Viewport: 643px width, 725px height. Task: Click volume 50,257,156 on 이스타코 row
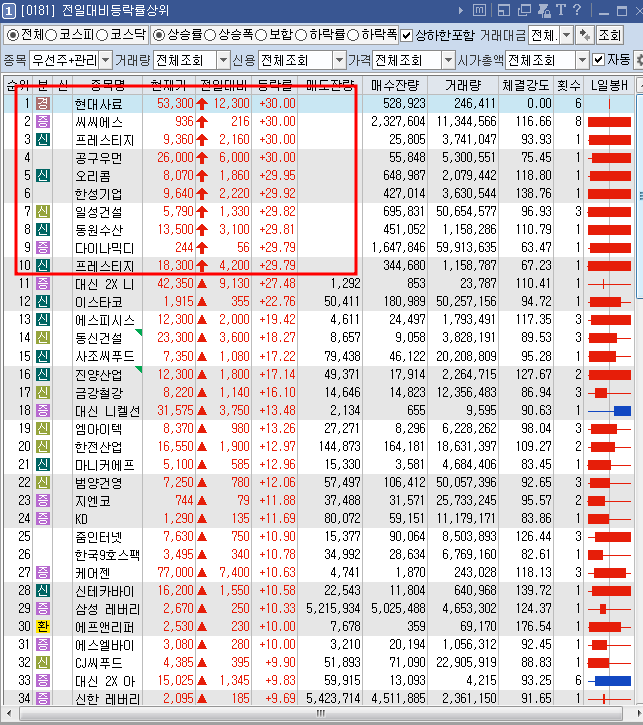pyautogui.click(x=466, y=302)
